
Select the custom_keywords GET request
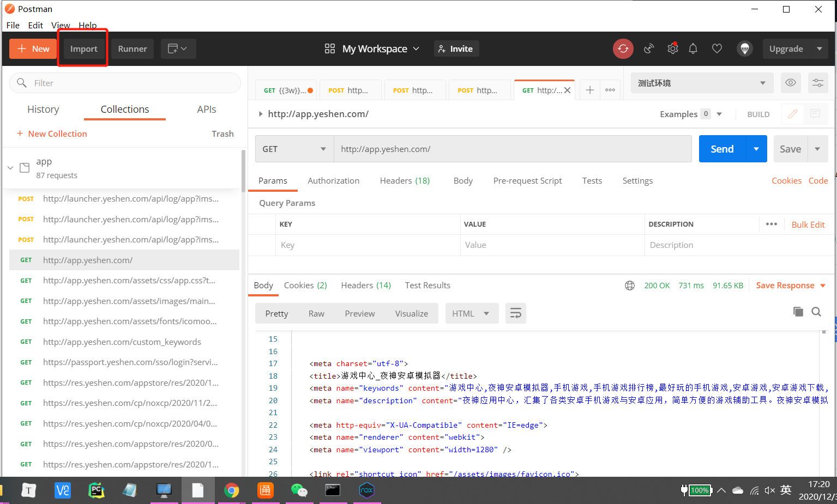coord(124,342)
